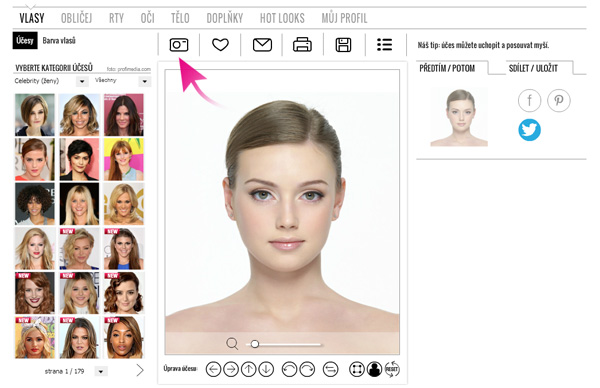Expand Celebrity (ženy) category dropdown

click(x=82, y=81)
